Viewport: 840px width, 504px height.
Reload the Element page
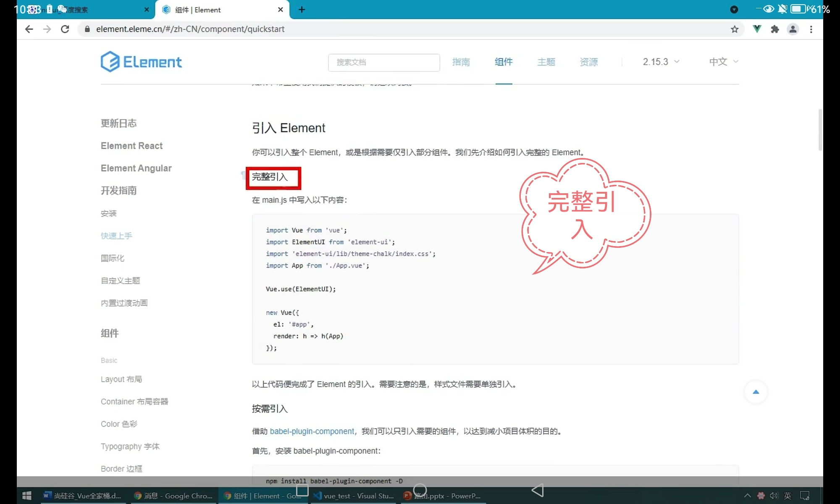coord(65,29)
